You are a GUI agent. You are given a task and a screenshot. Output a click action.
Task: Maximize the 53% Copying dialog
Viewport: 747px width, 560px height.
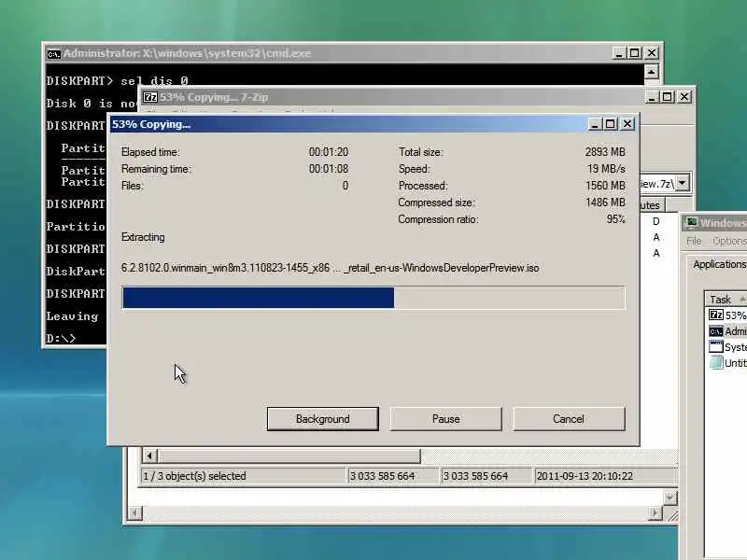[x=611, y=124]
